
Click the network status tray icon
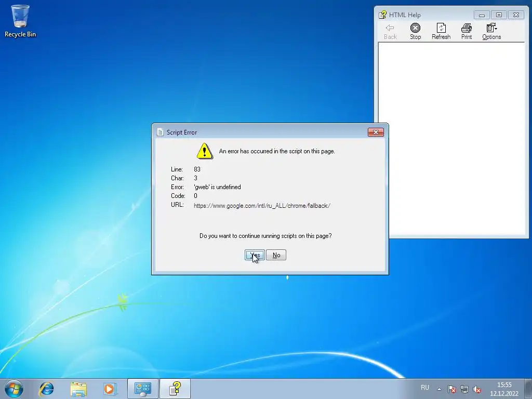coord(464,389)
